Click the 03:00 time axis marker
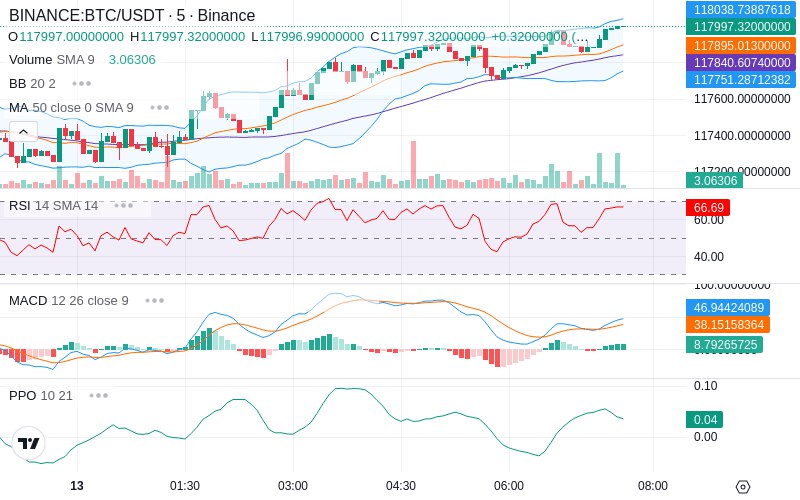Viewport: 800px width, 500px height. (x=293, y=486)
